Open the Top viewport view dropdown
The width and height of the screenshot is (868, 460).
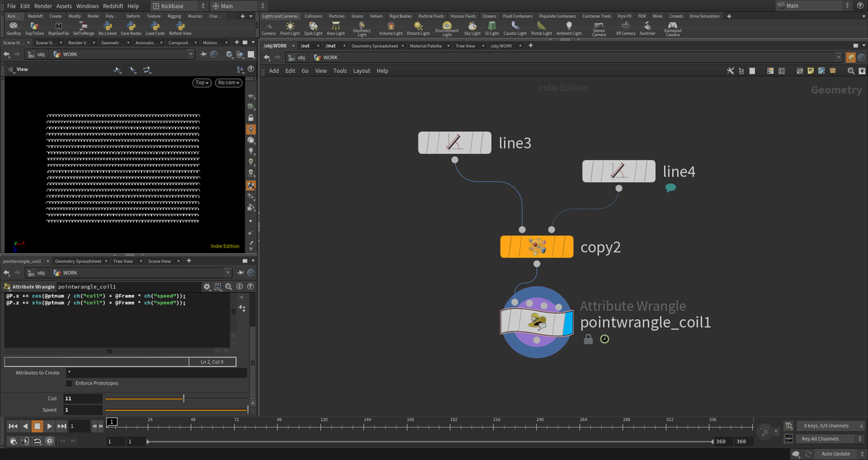click(x=203, y=82)
